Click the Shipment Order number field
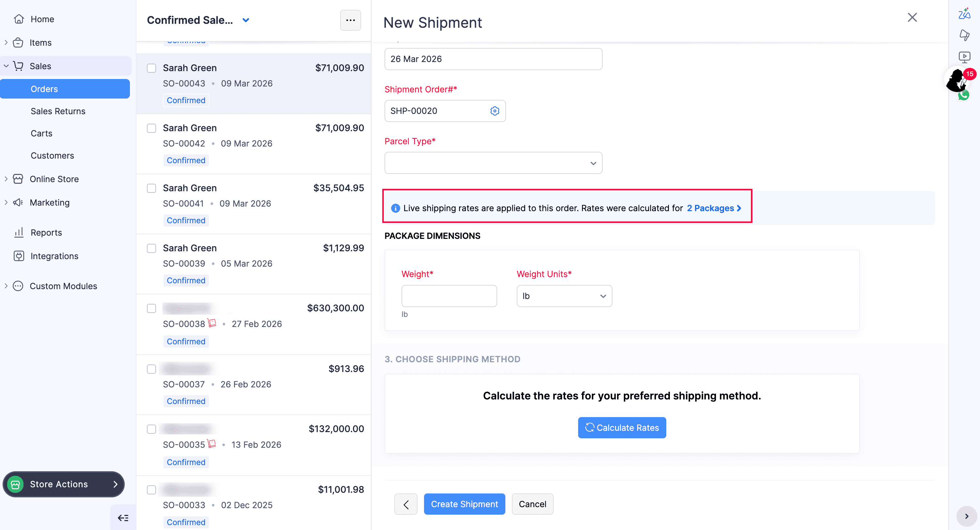 point(445,111)
